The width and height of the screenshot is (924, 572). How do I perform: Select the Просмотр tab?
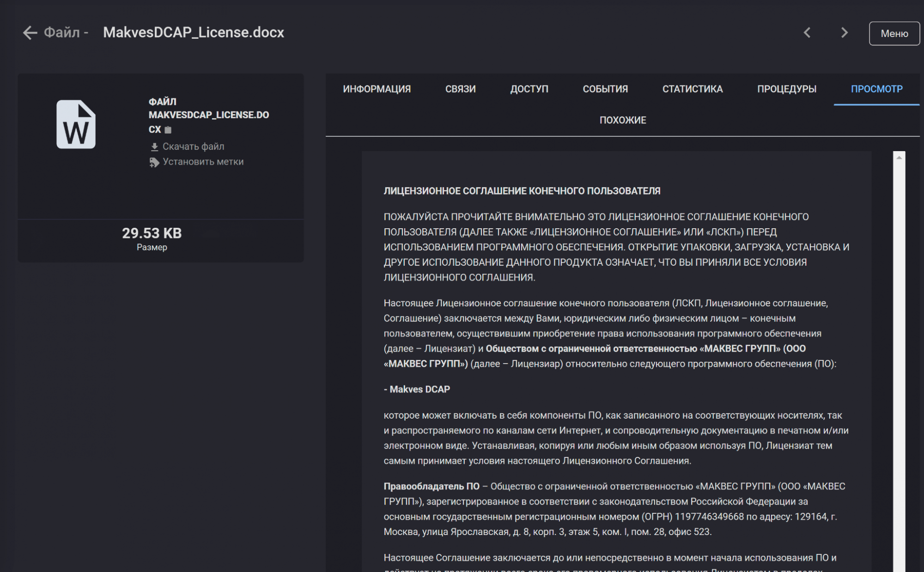coord(876,89)
